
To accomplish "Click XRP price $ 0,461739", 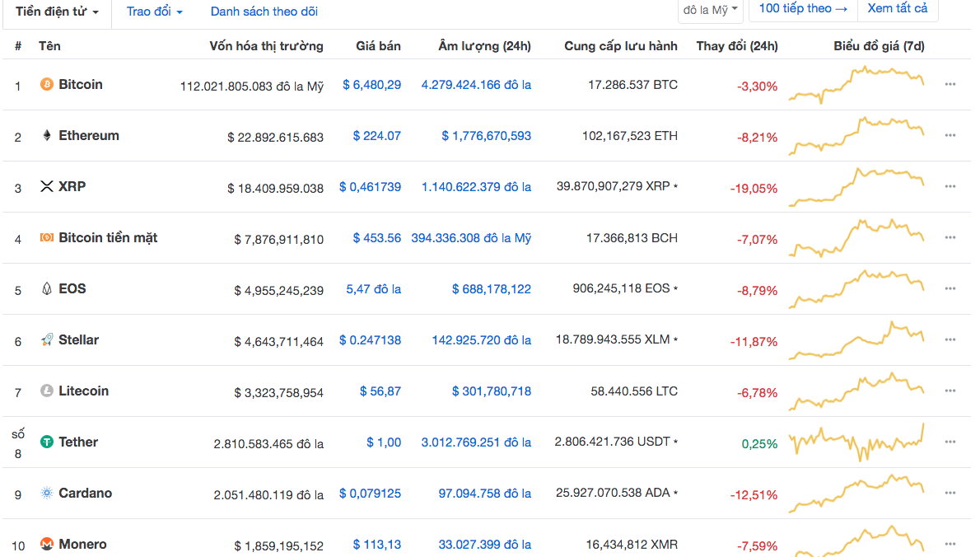I will pos(370,187).
